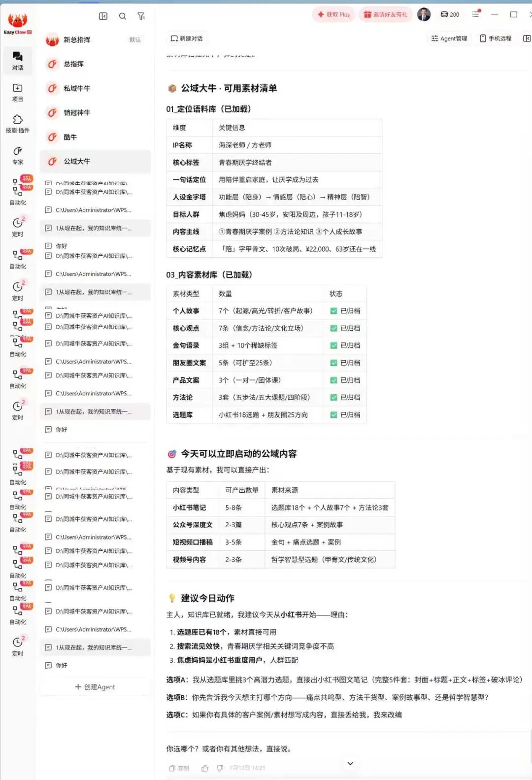Screen dimensions: 532x780
Task: Open the 对话 sidebar section
Action: click(18, 61)
